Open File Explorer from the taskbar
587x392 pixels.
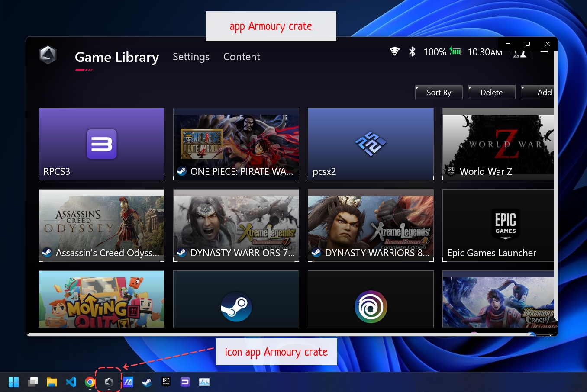(52, 382)
